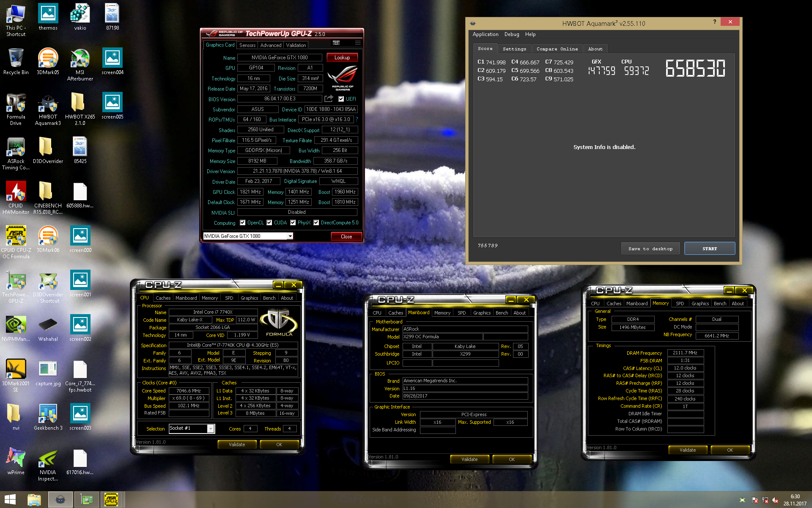Launch 3DMark2001 SE shortcut
Screen dimensions: 812x508
16,375
